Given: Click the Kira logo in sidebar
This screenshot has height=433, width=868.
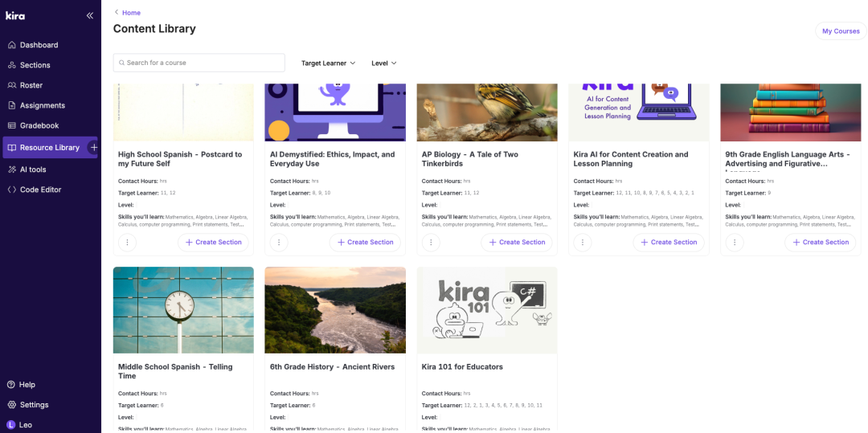Looking at the screenshot, I should pyautogui.click(x=15, y=15).
